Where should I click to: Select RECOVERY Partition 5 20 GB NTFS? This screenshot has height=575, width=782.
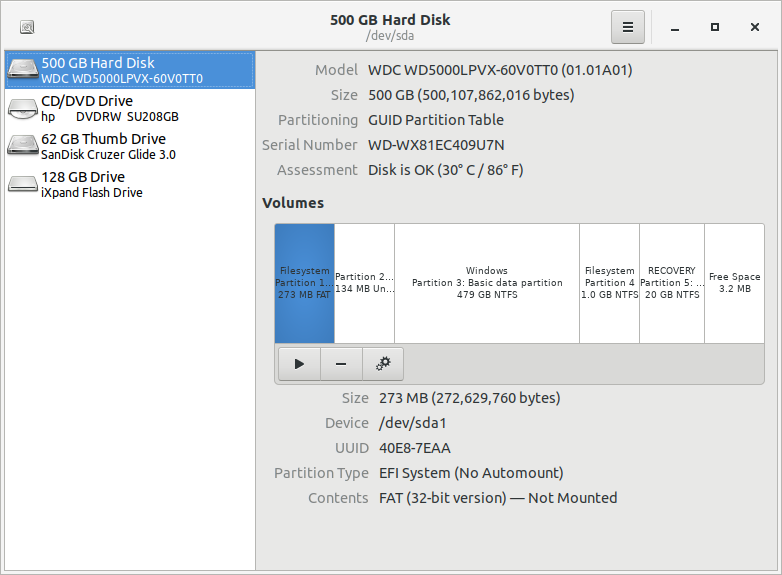(x=672, y=283)
